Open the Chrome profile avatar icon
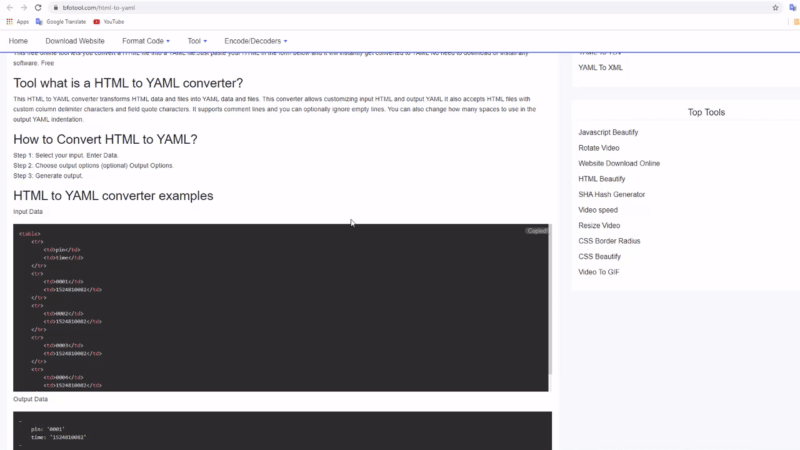 click(x=790, y=7)
